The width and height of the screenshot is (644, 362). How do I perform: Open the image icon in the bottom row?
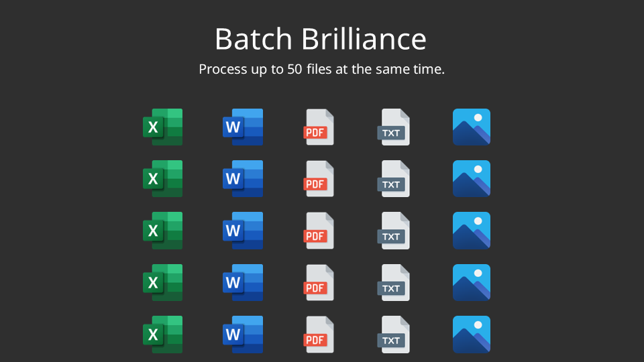pos(472,334)
